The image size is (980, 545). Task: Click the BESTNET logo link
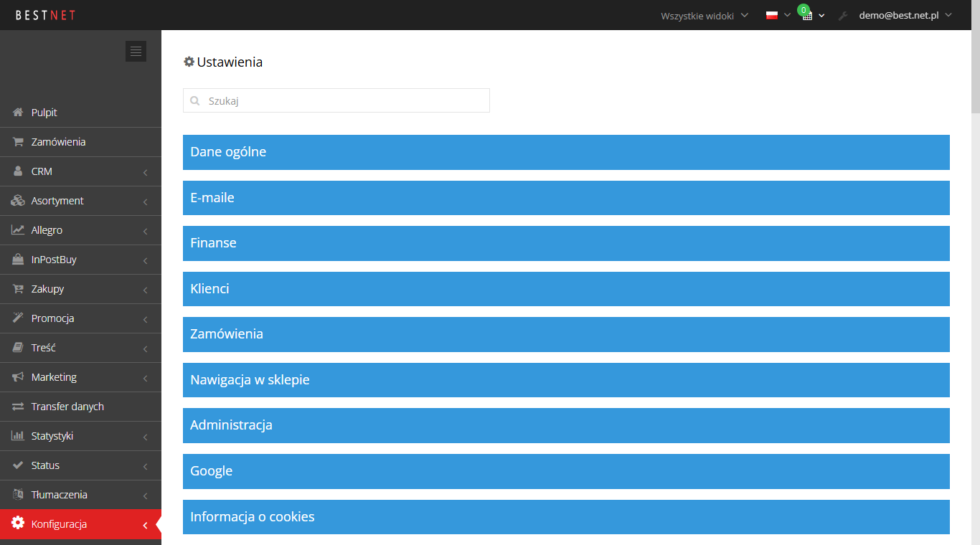click(45, 15)
